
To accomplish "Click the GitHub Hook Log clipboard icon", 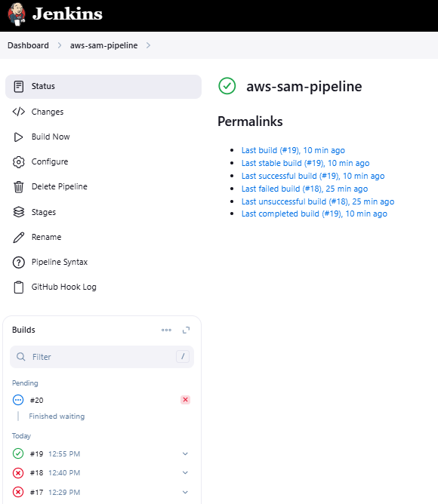I will (18, 287).
